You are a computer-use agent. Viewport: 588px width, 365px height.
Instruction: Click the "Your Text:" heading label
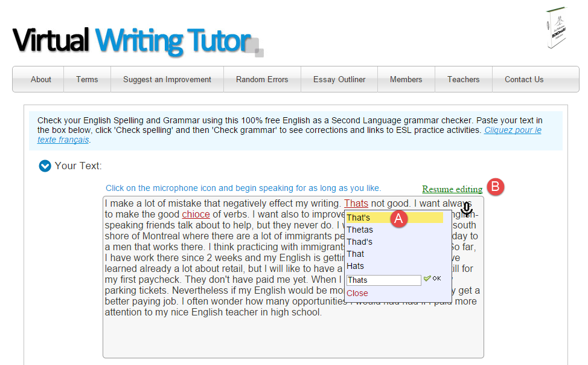click(78, 166)
